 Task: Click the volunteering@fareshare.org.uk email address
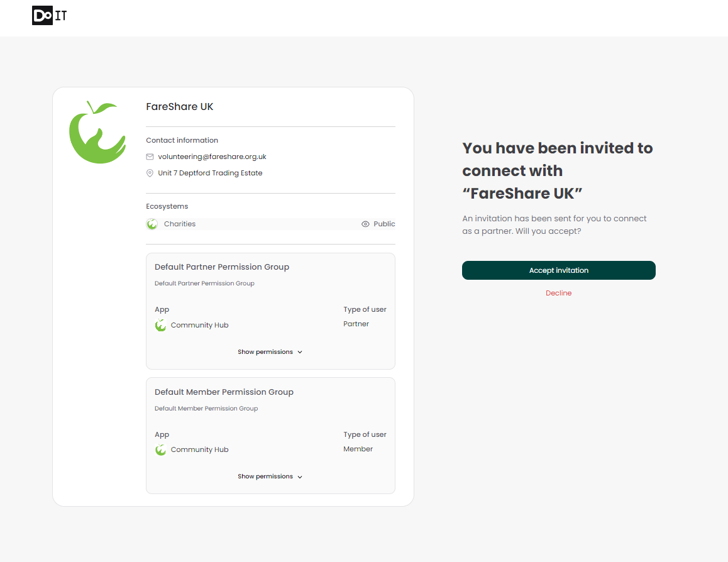coord(212,157)
